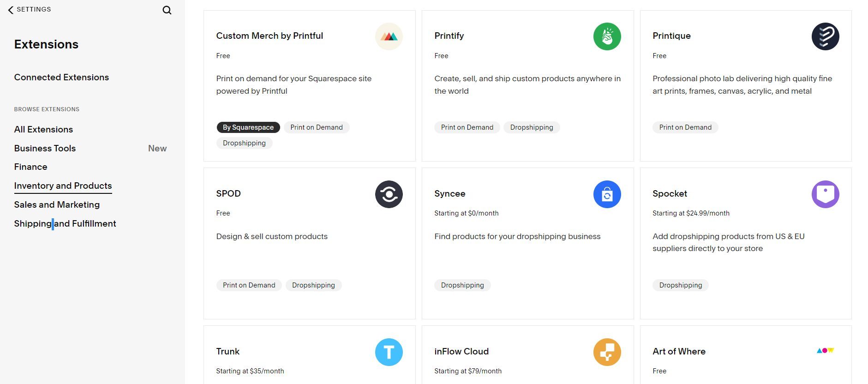
Task: Click the Art of Where logo
Action: click(x=825, y=351)
